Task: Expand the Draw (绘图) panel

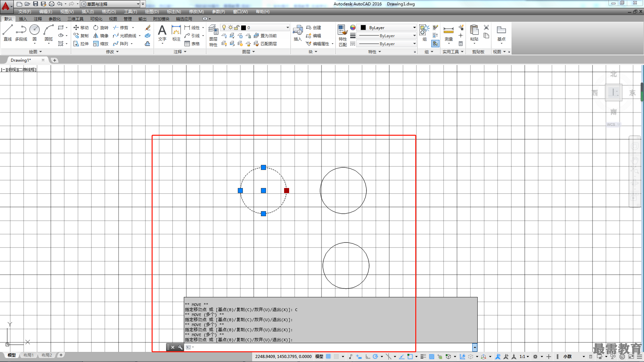Action: coord(35,52)
